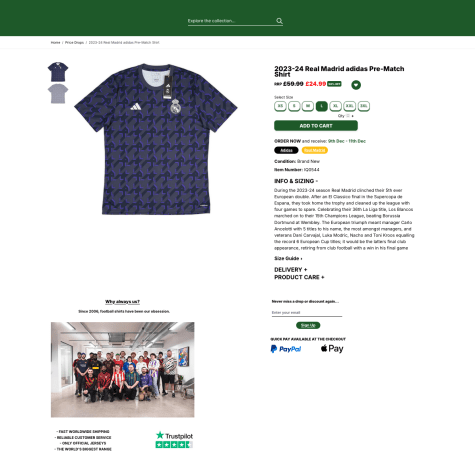Select size XXL
475x454 pixels.
(349, 106)
